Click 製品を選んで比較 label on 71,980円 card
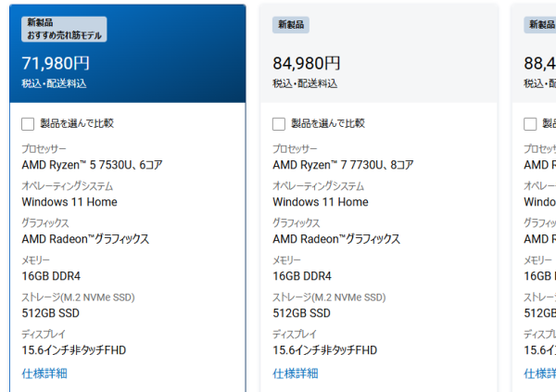556x392 pixels. [x=77, y=123]
